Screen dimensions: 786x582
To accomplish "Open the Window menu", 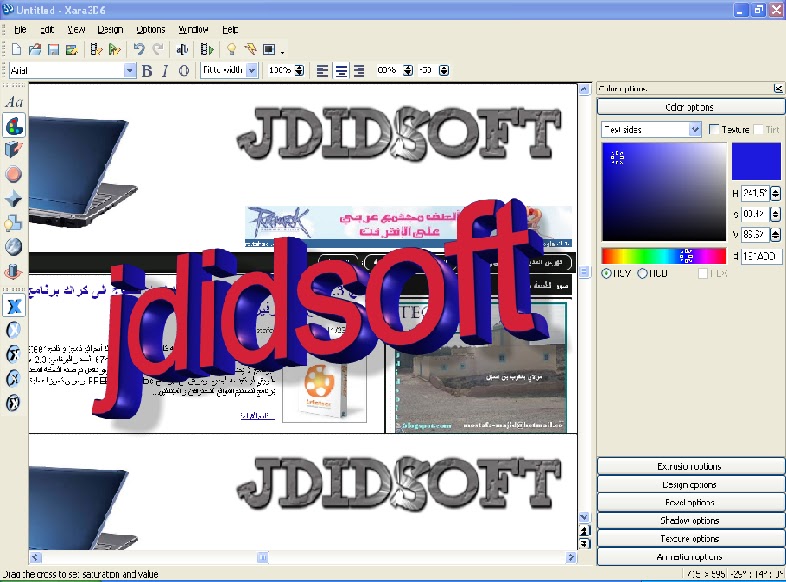I will pos(193,30).
